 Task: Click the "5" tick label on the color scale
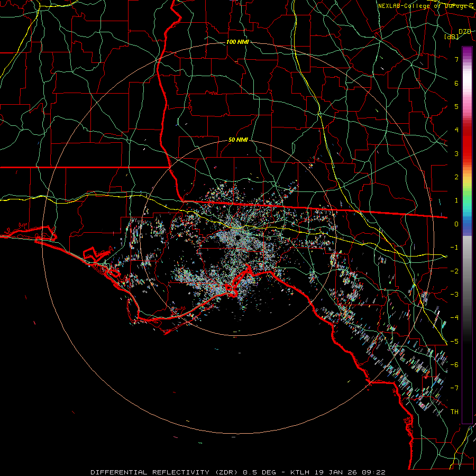[x=456, y=106]
